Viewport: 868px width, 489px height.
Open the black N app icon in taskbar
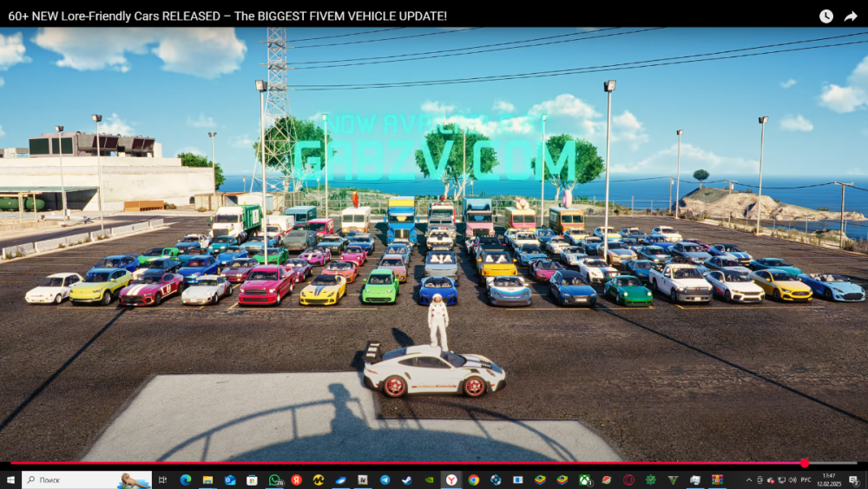(363, 479)
